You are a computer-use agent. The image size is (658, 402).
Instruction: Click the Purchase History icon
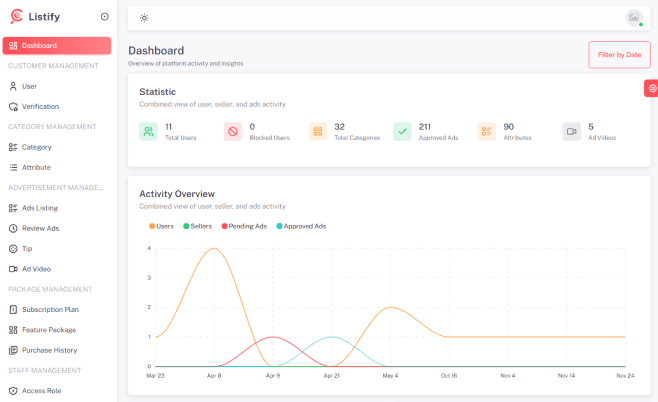[13, 350]
